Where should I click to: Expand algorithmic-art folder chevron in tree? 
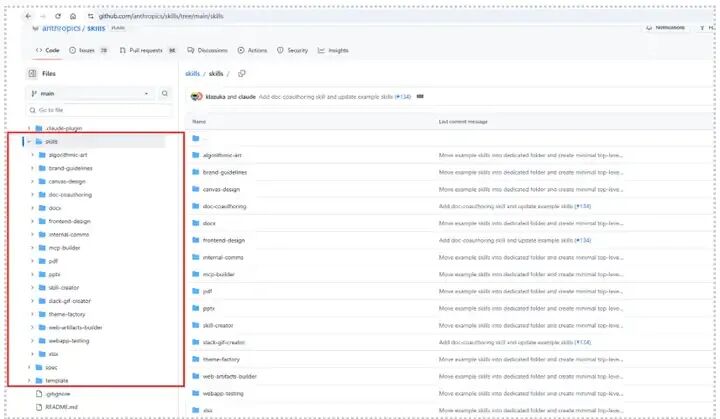33,155
